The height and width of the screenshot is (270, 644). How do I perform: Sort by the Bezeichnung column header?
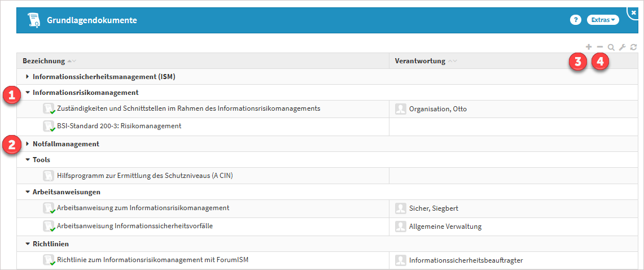click(x=44, y=61)
